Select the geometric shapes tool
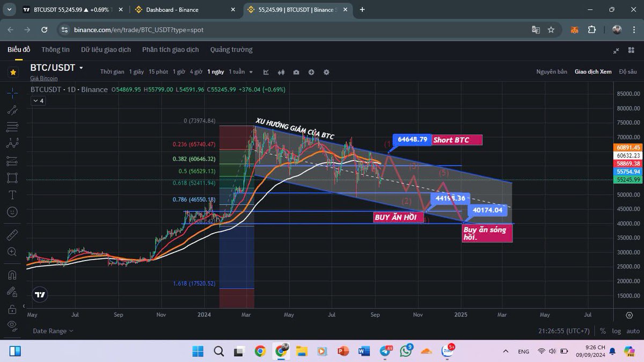 [x=13, y=177]
